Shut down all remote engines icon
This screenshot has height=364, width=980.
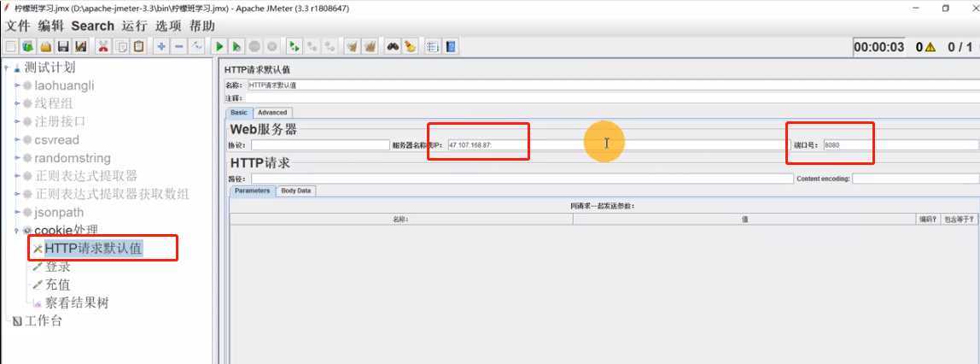(x=329, y=46)
